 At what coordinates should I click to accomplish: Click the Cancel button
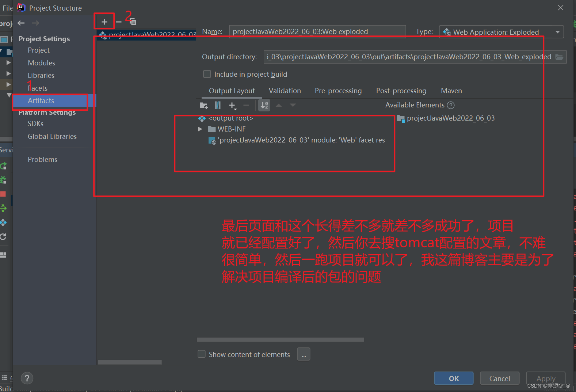coord(500,378)
